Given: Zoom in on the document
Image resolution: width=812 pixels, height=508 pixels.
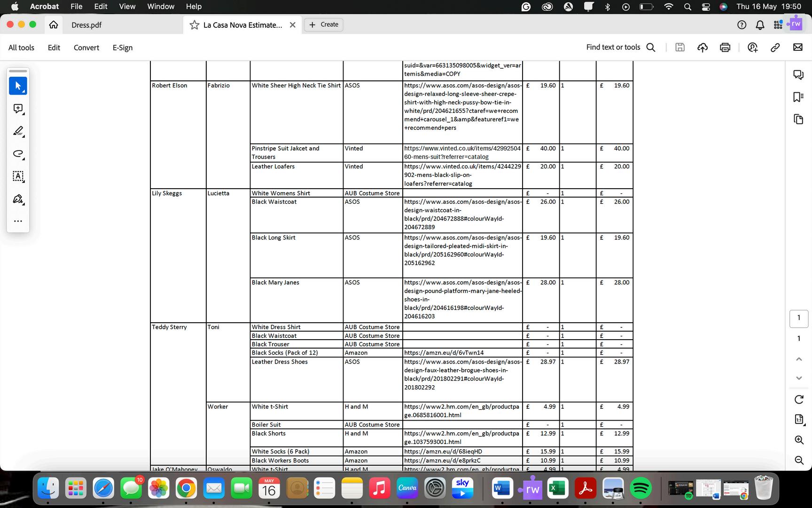Looking at the screenshot, I should (799, 440).
